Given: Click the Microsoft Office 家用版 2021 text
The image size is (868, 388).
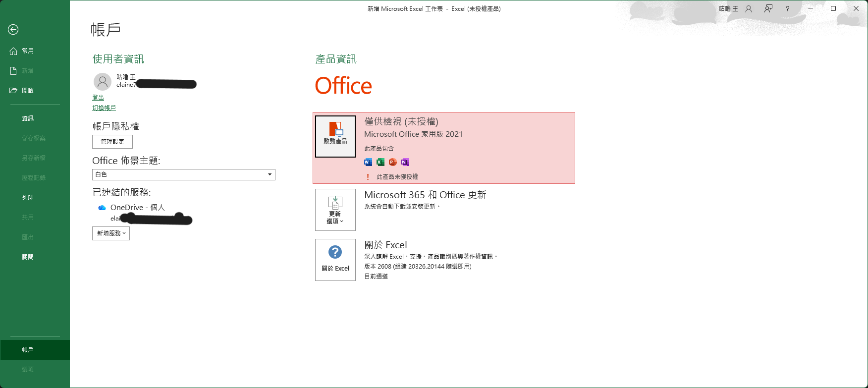Looking at the screenshot, I should point(414,134).
